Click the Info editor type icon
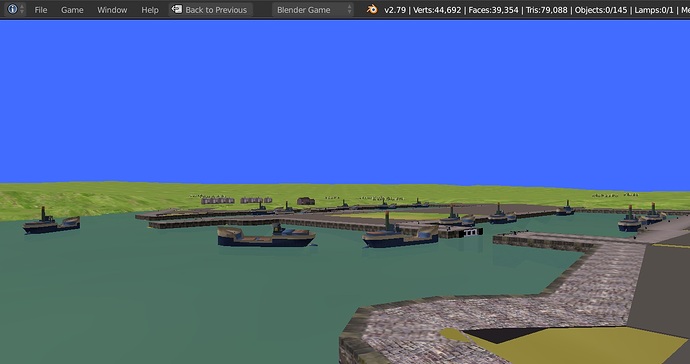This screenshot has height=364, width=690. tap(12, 9)
